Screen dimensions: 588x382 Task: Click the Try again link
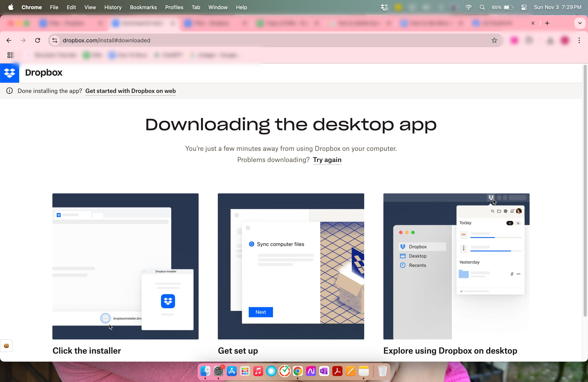point(327,160)
